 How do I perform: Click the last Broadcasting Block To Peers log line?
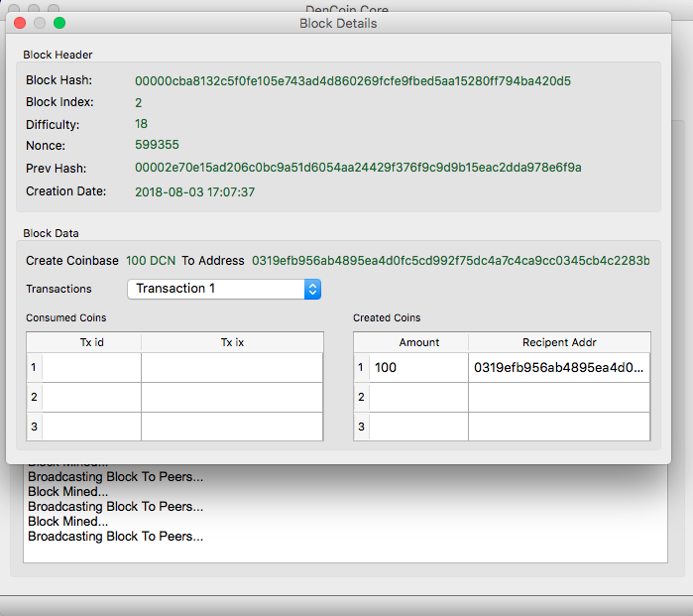(x=115, y=537)
